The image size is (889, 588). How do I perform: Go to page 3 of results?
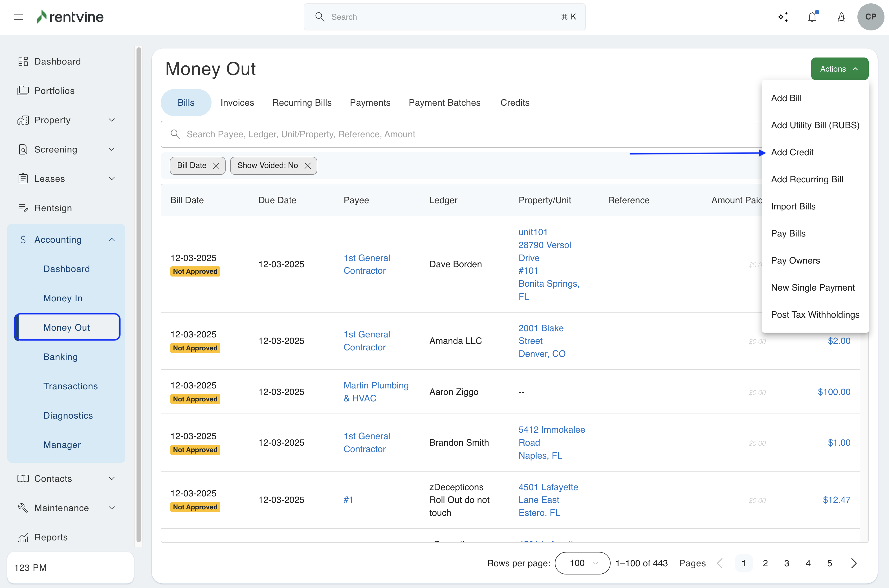(x=787, y=563)
